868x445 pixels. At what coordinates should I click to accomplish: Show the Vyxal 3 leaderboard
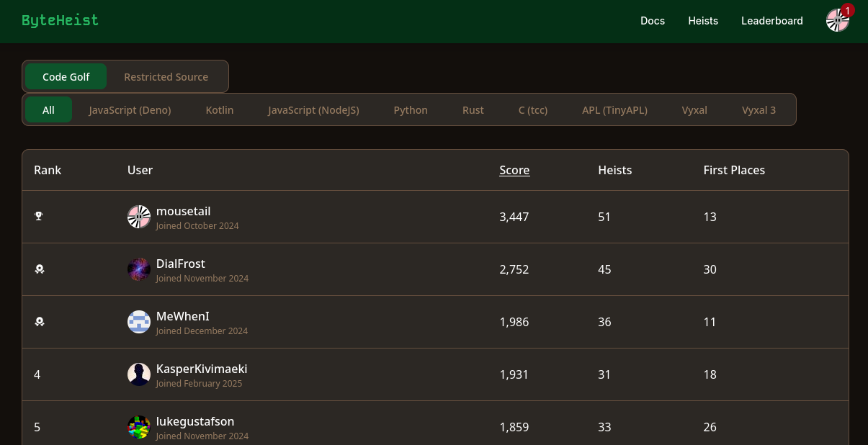759,110
